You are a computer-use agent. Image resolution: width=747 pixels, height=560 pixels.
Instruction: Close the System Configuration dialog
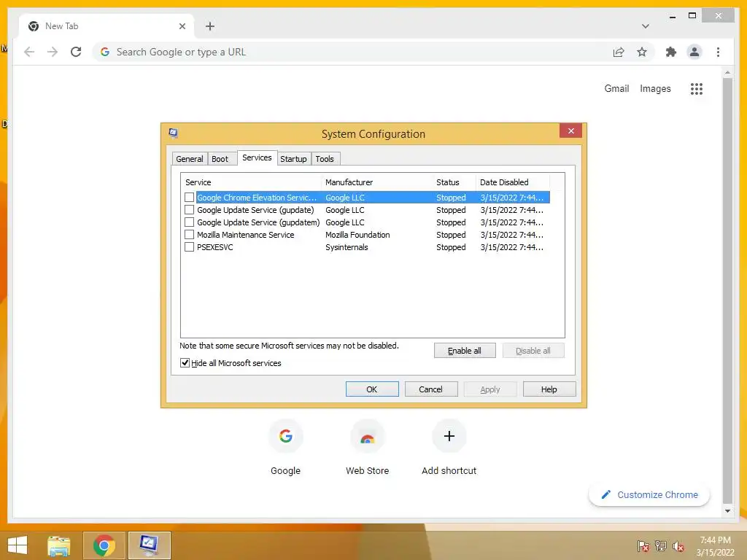570,131
